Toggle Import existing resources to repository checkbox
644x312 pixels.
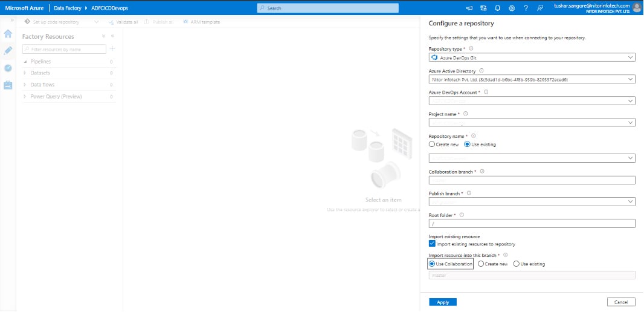[x=432, y=244]
